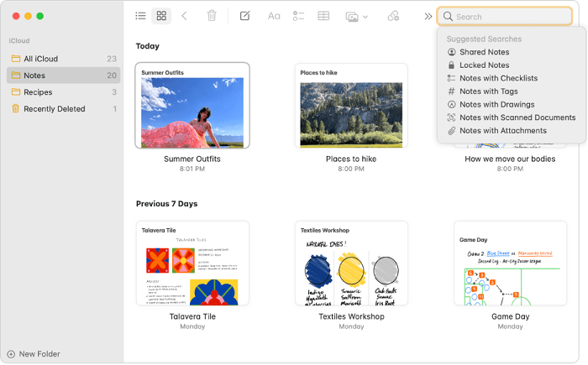
Task: Open Textiles Workshop note thumbnail
Action: click(x=351, y=263)
